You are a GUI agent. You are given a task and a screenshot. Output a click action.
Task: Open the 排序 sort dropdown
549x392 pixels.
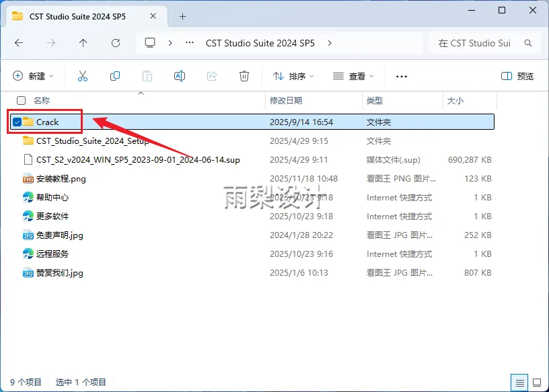[x=293, y=76]
